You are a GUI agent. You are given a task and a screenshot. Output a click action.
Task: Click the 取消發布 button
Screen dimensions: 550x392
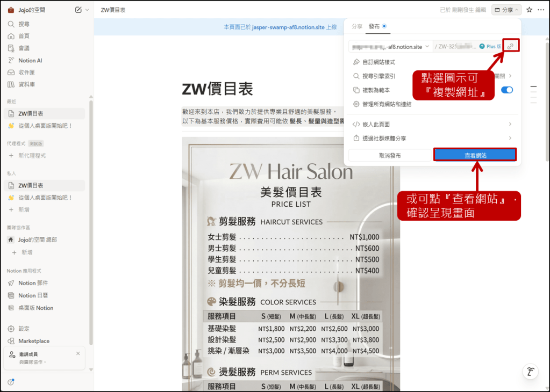point(390,155)
